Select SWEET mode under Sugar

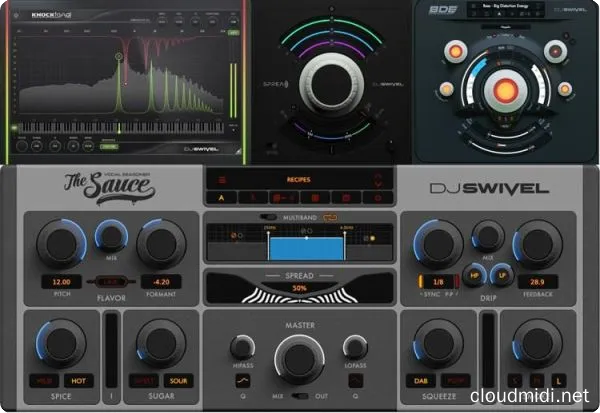[144, 381]
